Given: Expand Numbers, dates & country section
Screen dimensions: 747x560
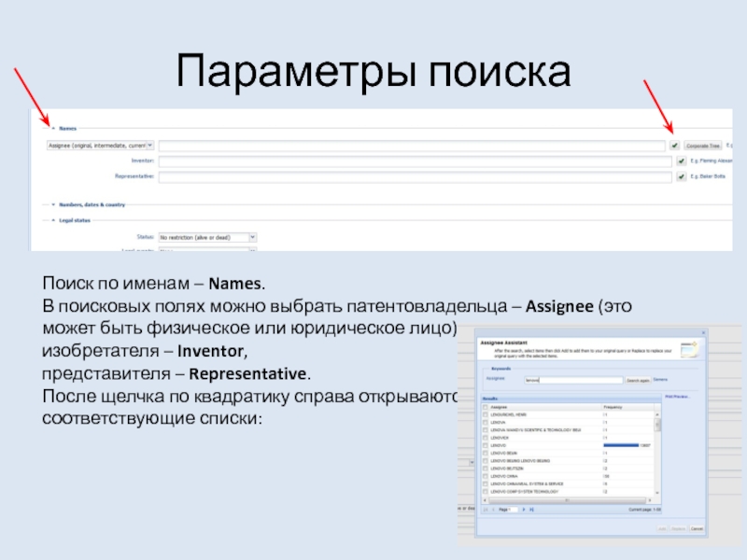Looking at the screenshot, I should point(53,204).
